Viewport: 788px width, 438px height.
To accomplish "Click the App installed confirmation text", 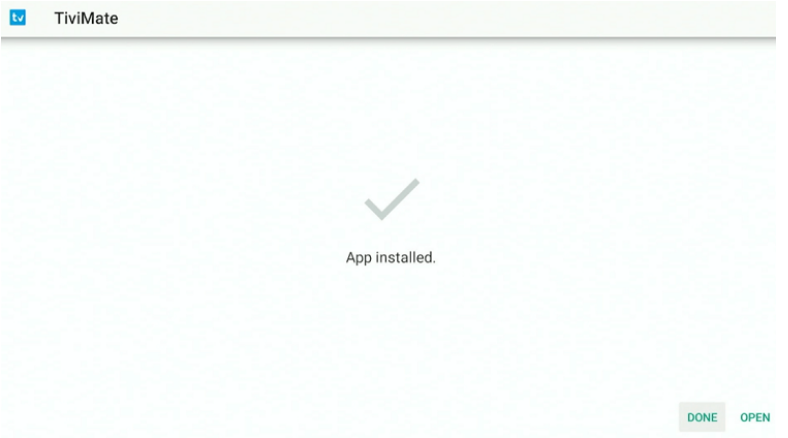I will (390, 257).
